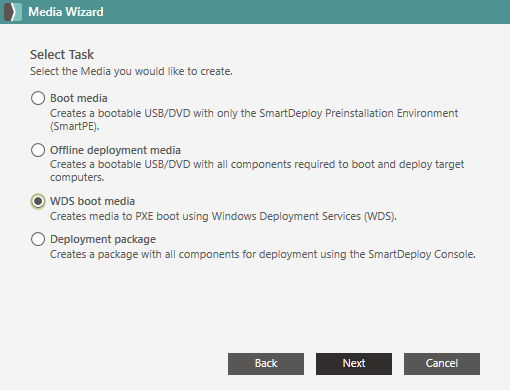Screen dimensions: 510x390
Task: Click the 'Deployment package' label text
Action: click(103, 239)
